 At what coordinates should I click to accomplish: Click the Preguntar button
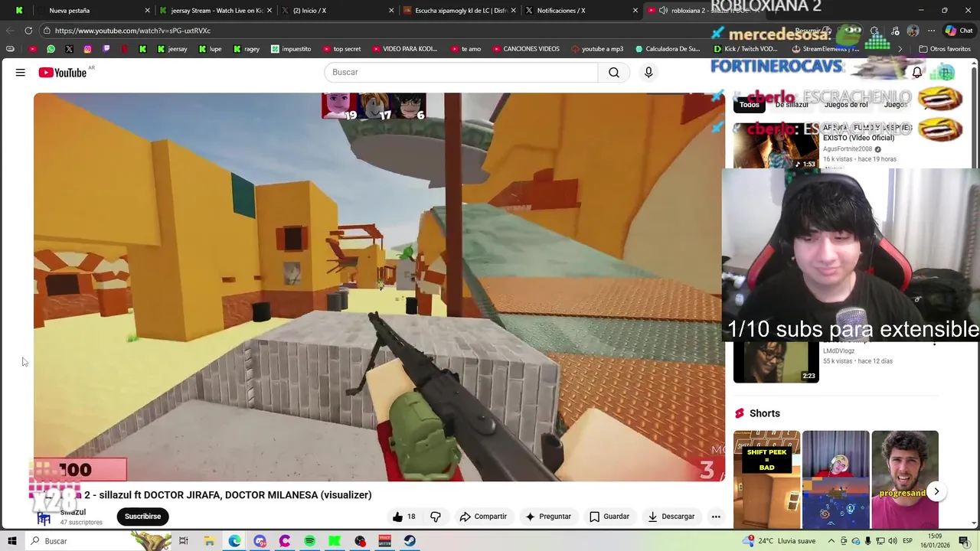tap(547, 517)
